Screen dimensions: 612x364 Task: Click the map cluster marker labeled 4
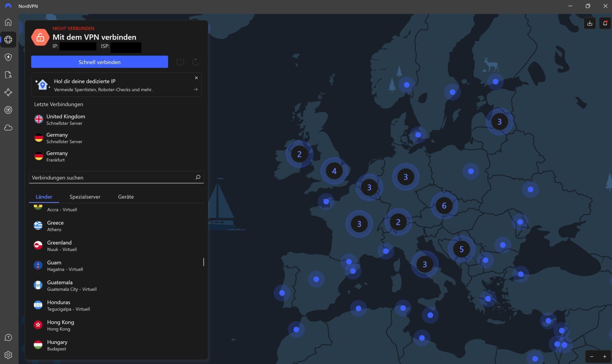(334, 171)
